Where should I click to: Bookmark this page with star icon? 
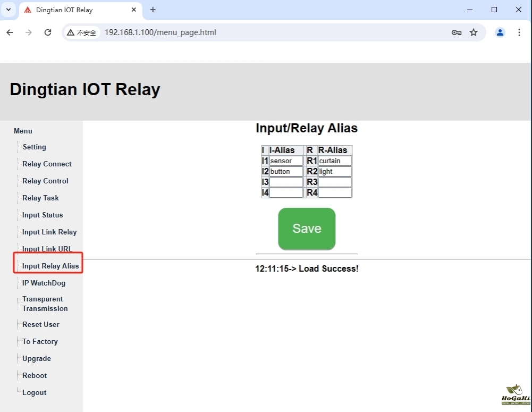click(474, 32)
